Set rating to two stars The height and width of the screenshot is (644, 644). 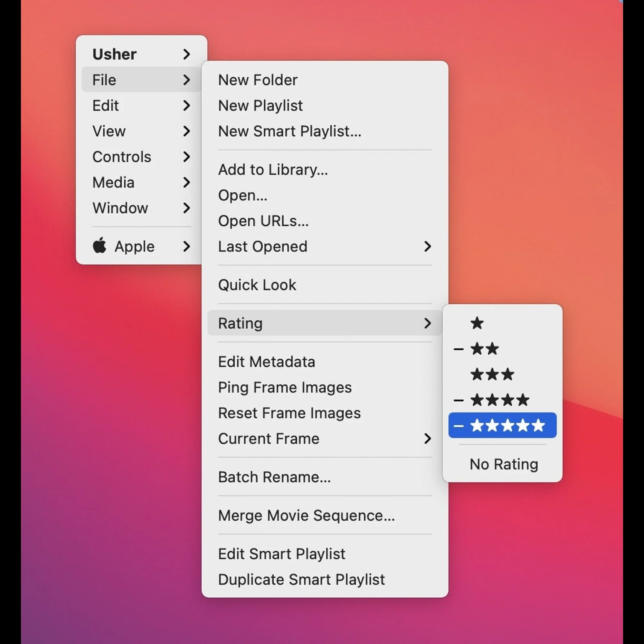coord(502,349)
